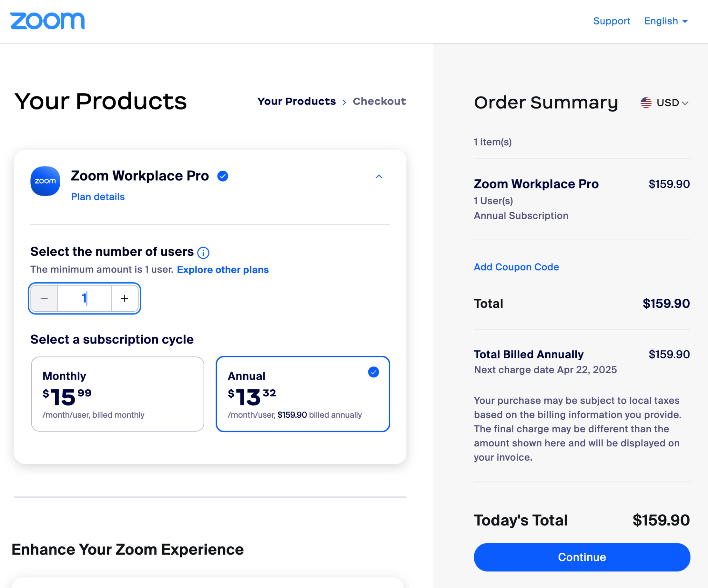Click the Continue button

582,557
